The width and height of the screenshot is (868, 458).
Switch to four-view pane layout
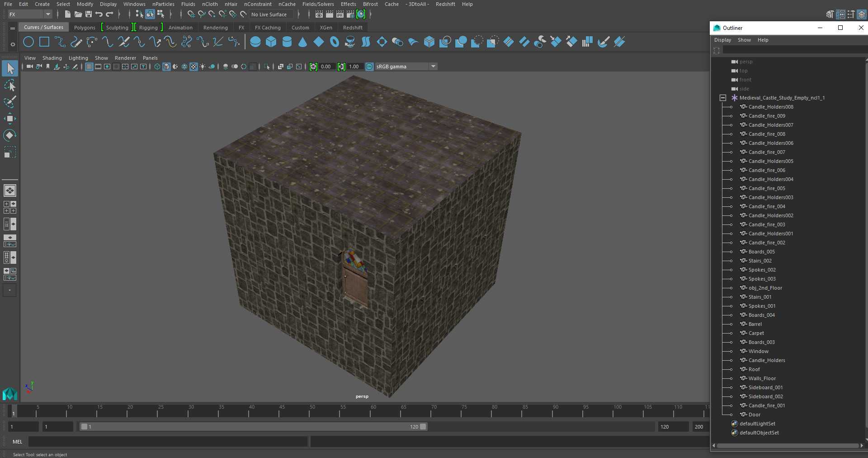[x=10, y=207]
